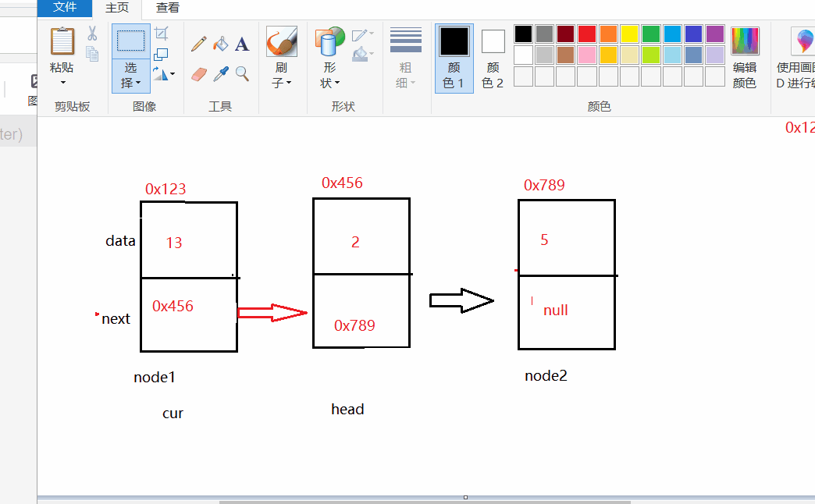Pick the lavender color swatch

tap(715, 55)
